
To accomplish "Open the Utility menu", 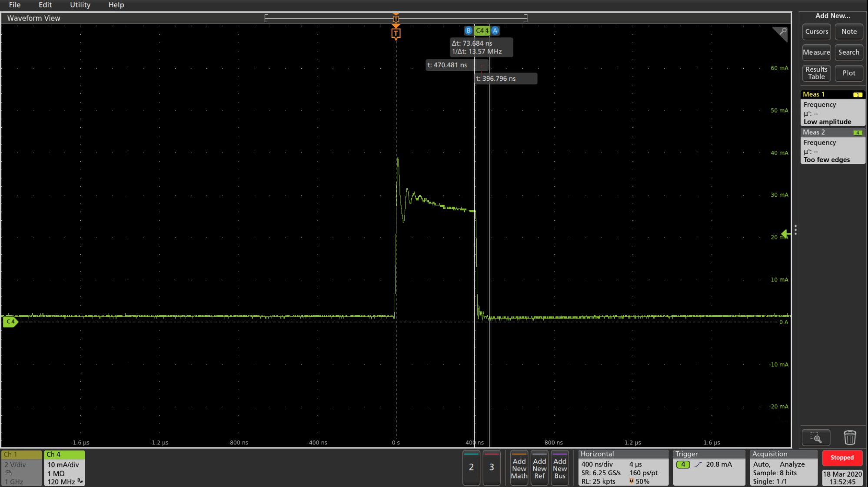I will point(80,5).
